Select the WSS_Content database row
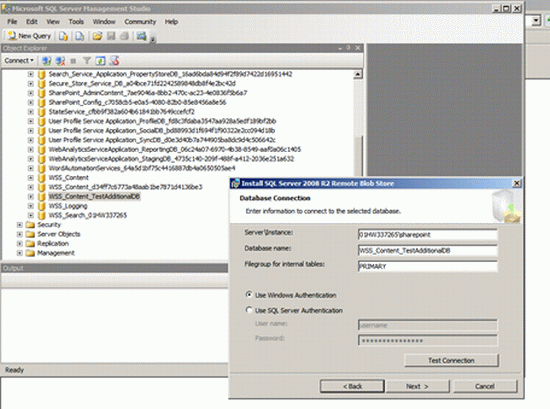Viewport: 550px width, 409px height. (x=68, y=177)
